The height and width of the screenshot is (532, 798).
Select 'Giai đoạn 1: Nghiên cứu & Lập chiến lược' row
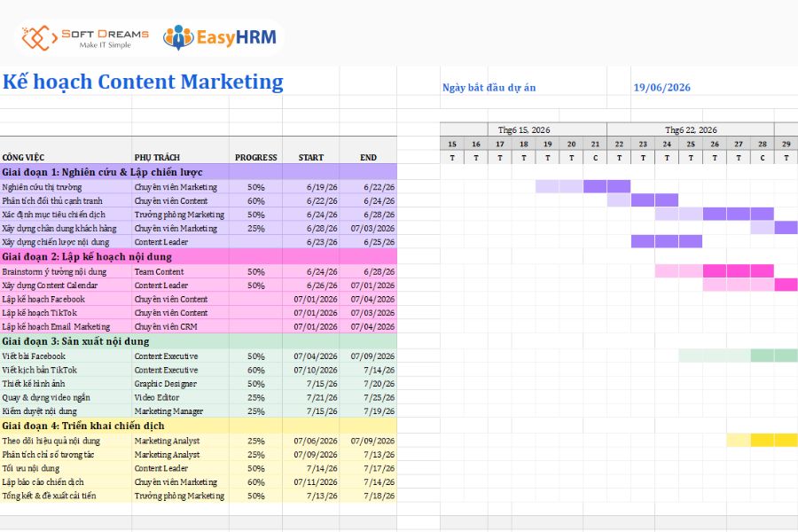click(199, 172)
